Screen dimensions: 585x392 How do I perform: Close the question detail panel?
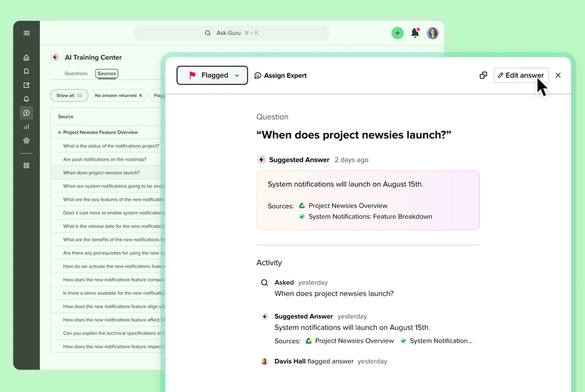point(558,75)
